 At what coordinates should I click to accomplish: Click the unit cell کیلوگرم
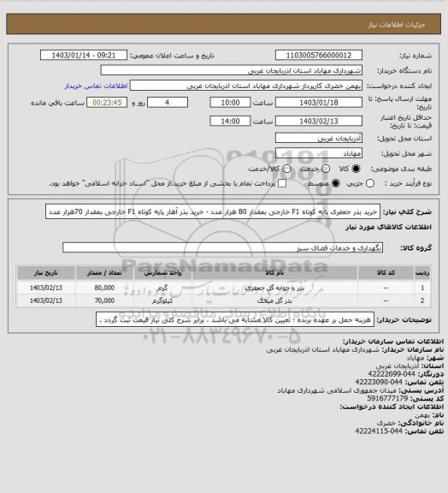coord(162,301)
